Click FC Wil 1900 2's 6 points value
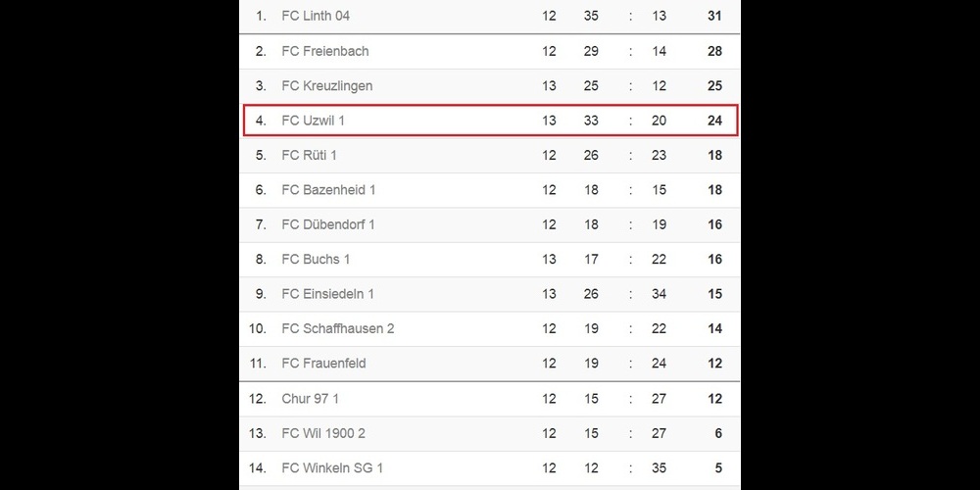980x490 pixels. 718,433
